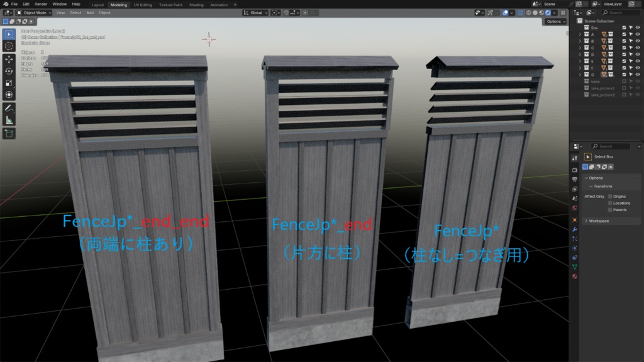Select the Transform tool

tap(9, 95)
